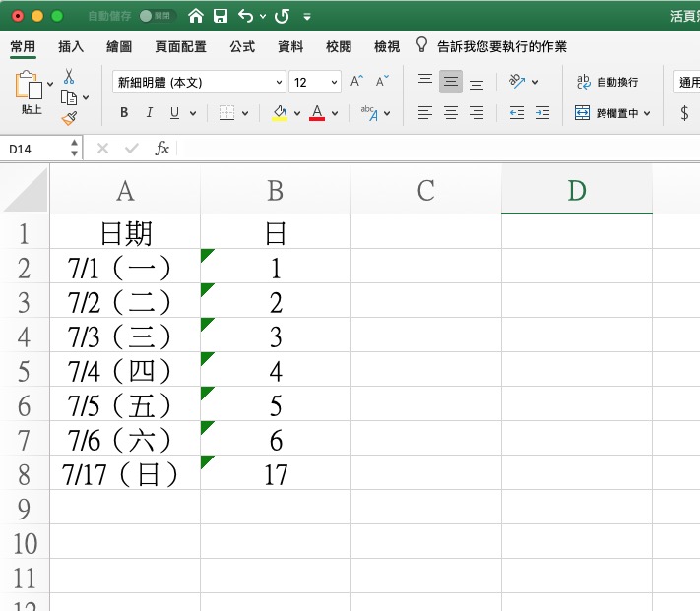Click the 跨欄置中 merge and center button
This screenshot has width=700, height=611.
606,113
